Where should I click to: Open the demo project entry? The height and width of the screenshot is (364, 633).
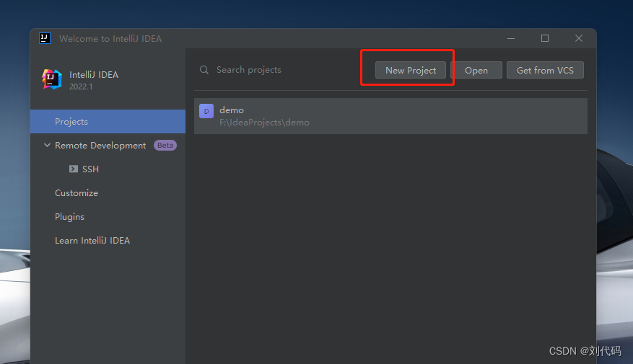click(x=390, y=116)
